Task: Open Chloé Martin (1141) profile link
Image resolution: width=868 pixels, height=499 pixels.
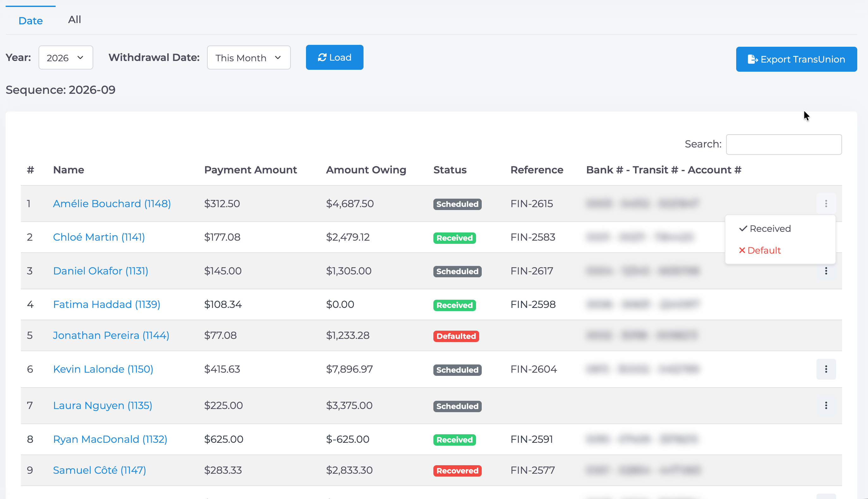Action: click(99, 237)
